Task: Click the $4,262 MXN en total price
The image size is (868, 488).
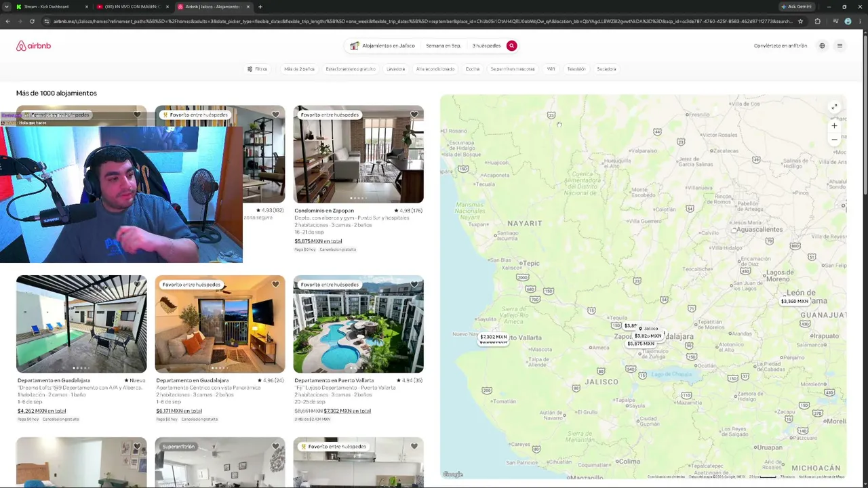Action: (41, 411)
